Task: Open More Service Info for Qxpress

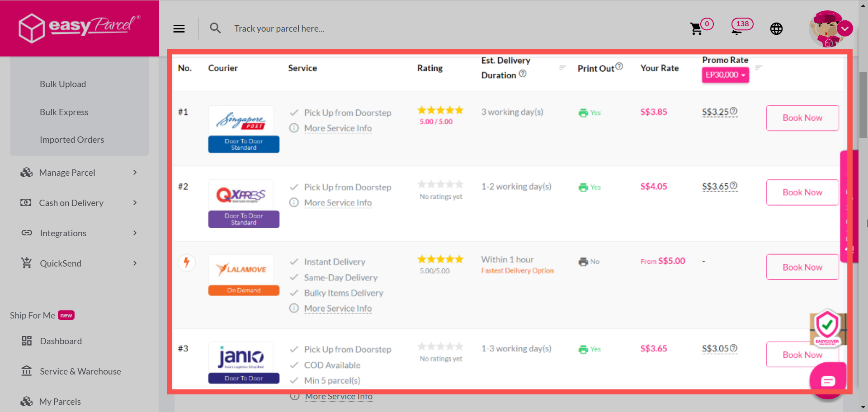Action: pos(338,203)
